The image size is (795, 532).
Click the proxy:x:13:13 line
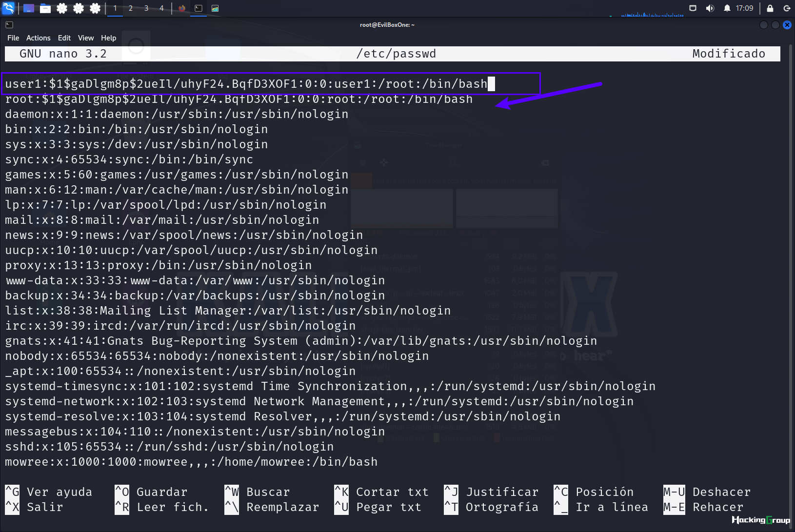(x=159, y=265)
